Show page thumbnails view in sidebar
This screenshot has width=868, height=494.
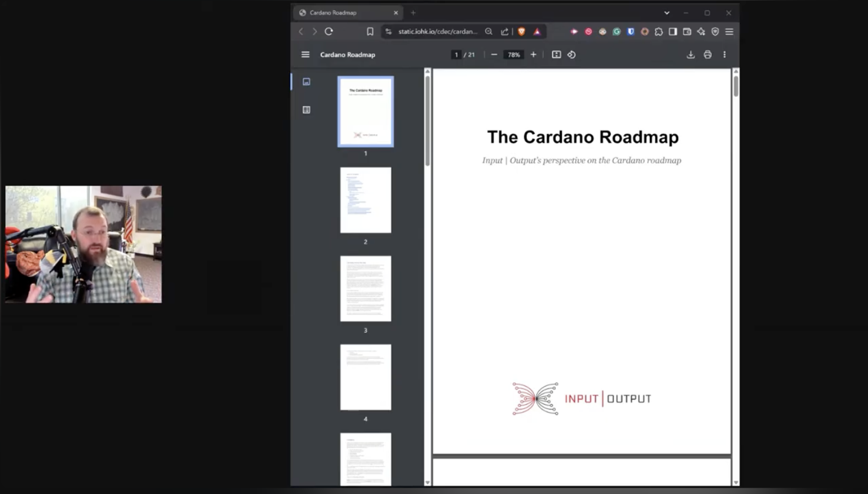[x=306, y=82]
